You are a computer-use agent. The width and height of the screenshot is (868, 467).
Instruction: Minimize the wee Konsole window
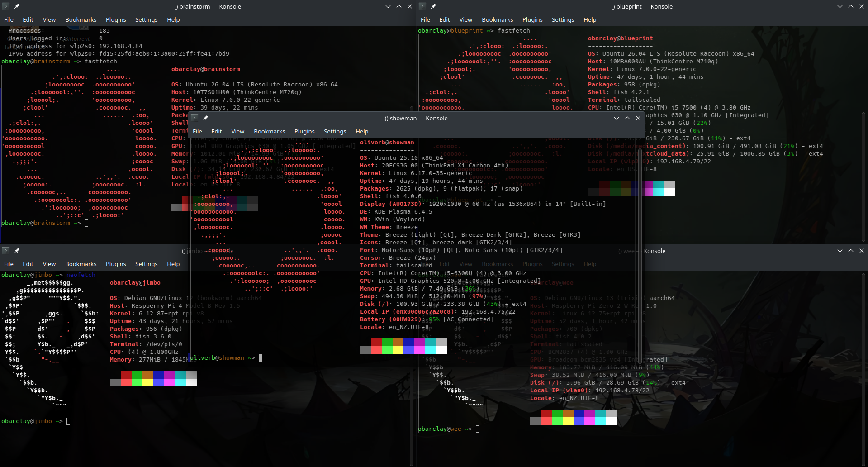click(x=840, y=251)
